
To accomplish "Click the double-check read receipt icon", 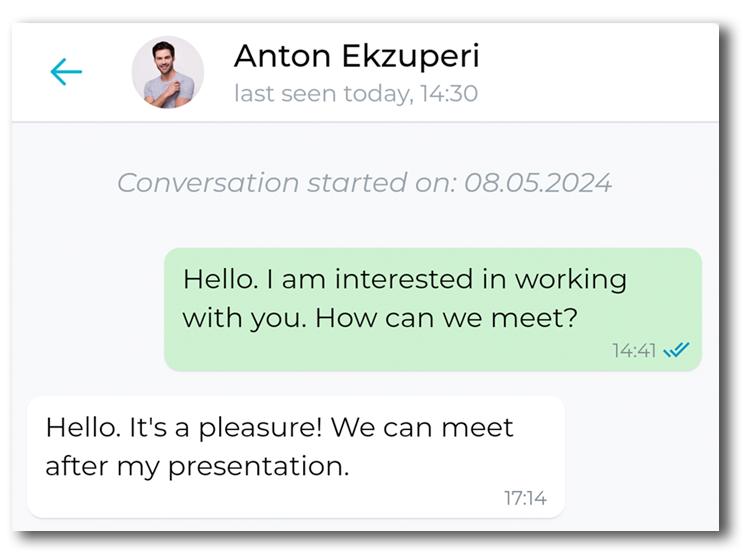I will coord(677,350).
